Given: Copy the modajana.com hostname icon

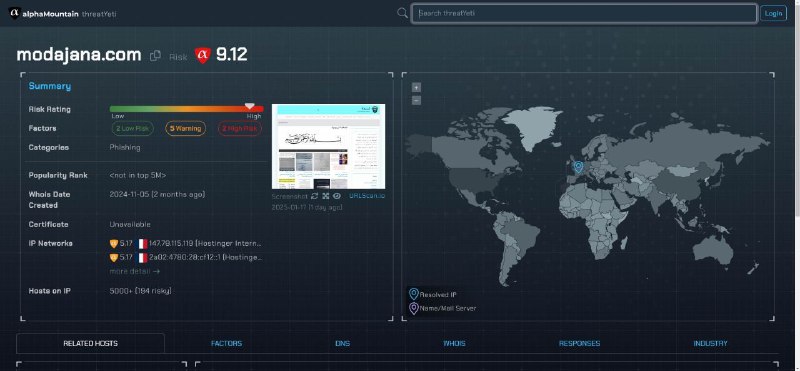Looking at the screenshot, I should pos(155,56).
